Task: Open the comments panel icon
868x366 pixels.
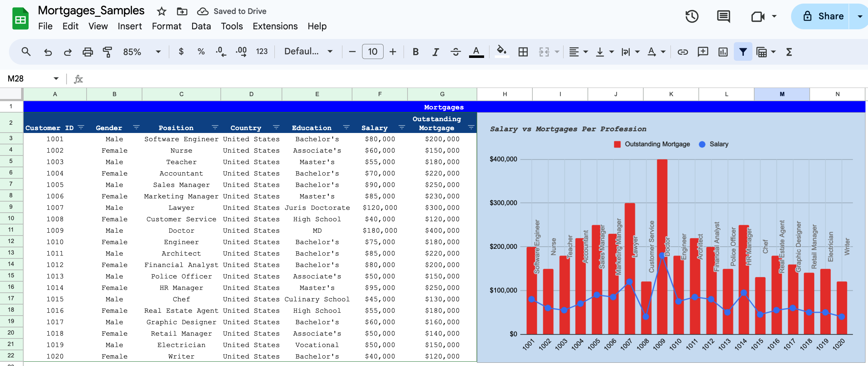Action: [723, 16]
